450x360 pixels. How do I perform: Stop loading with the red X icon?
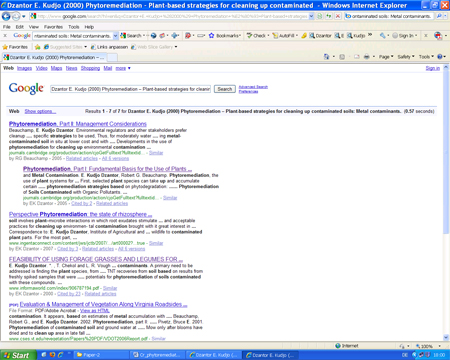coord(338,16)
